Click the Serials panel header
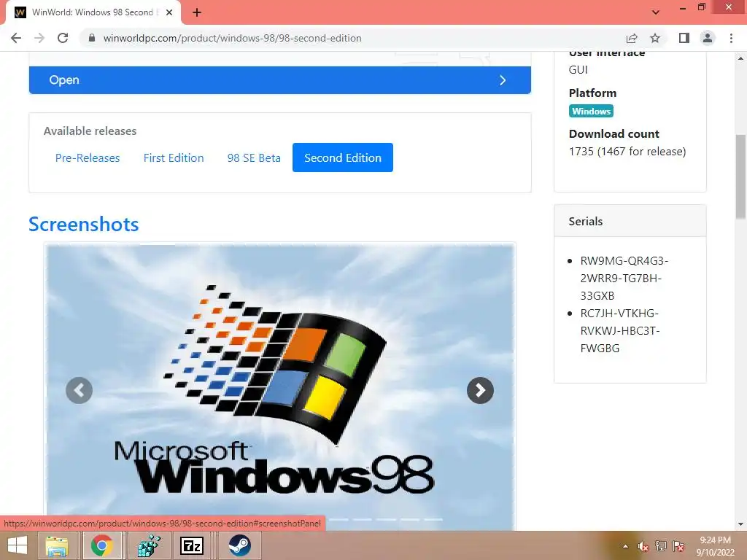This screenshot has width=747, height=560. pos(630,221)
